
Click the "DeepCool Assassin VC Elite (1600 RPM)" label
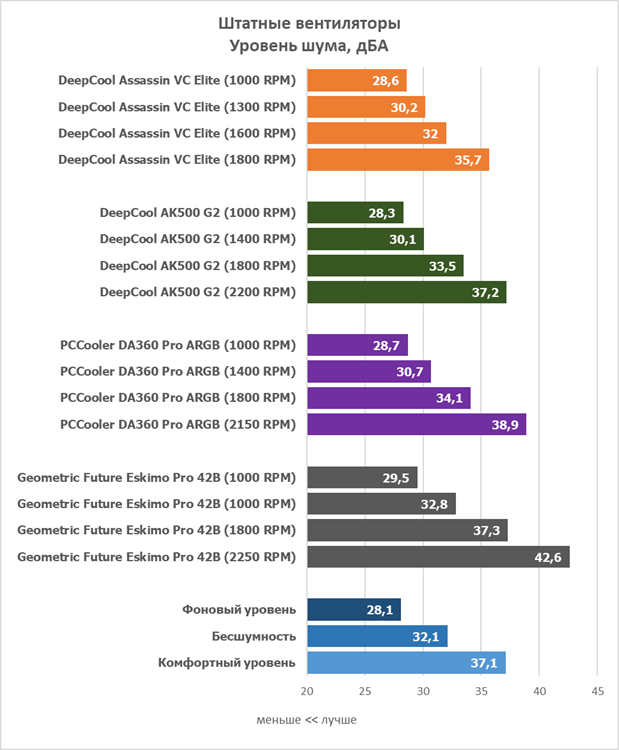click(x=177, y=133)
